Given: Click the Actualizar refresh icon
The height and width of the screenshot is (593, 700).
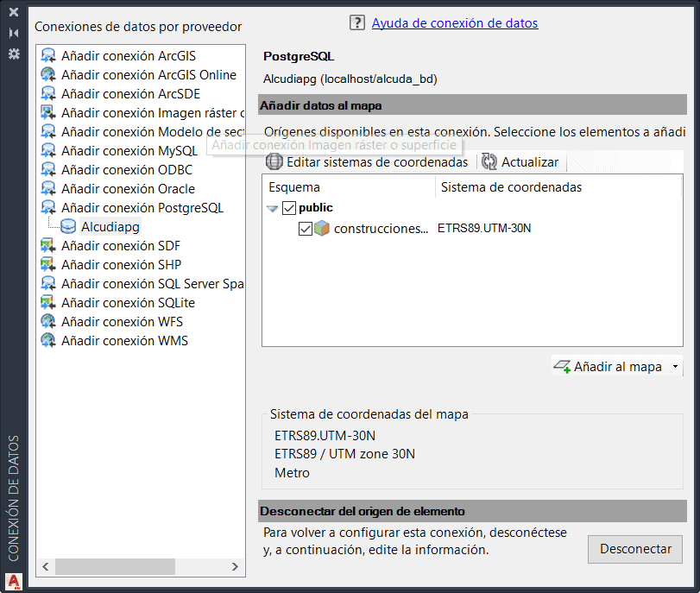Looking at the screenshot, I should click(490, 161).
